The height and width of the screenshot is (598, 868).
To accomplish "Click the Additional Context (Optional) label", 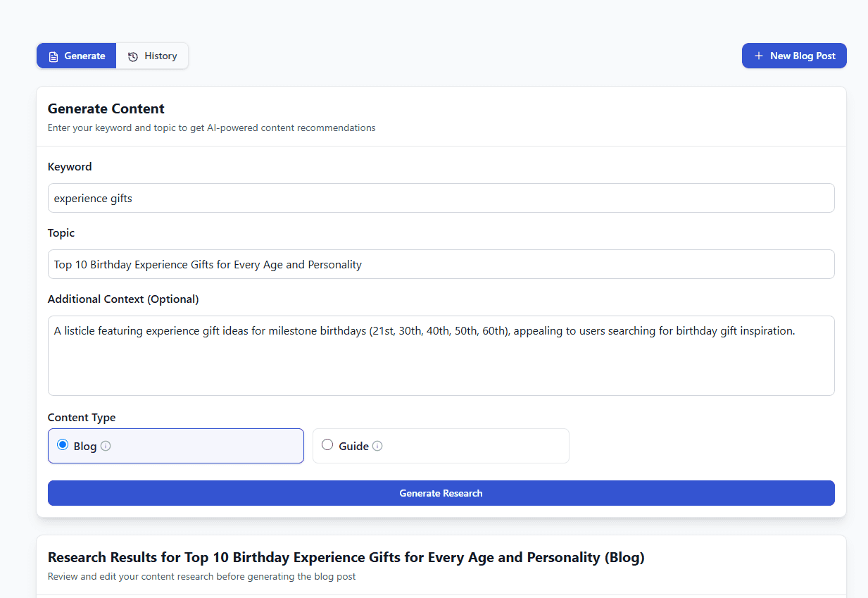I will coord(123,299).
